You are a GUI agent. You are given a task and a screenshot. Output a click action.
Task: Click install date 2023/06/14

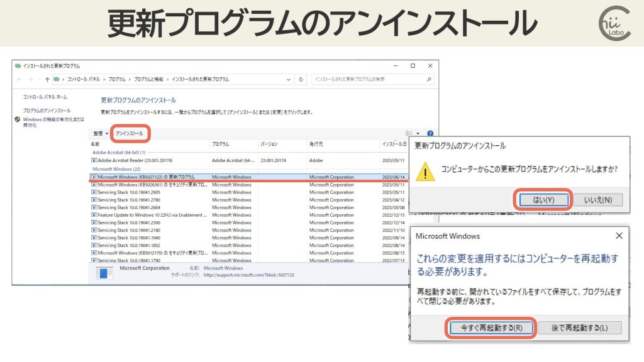coord(393,177)
